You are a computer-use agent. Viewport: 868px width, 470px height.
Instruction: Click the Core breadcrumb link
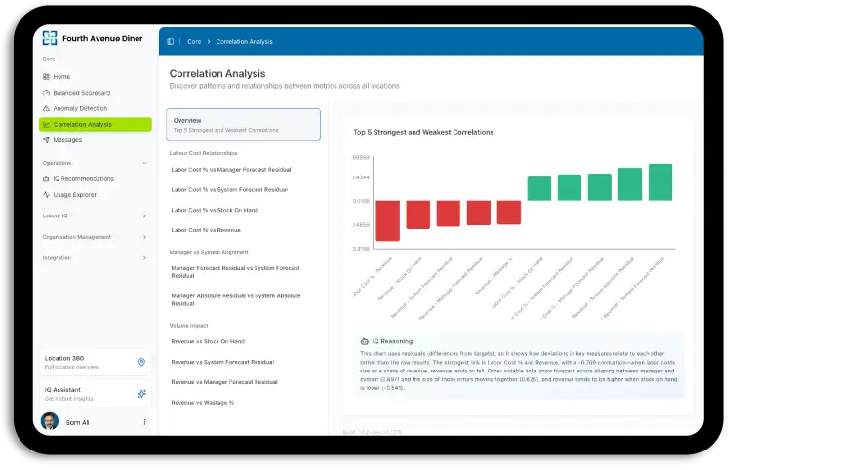click(194, 42)
